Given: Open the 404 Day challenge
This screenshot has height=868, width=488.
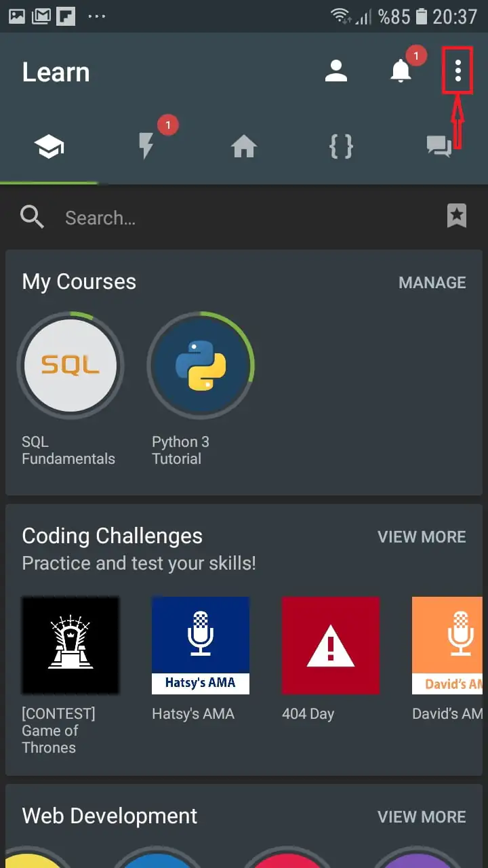Looking at the screenshot, I should [x=331, y=646].
